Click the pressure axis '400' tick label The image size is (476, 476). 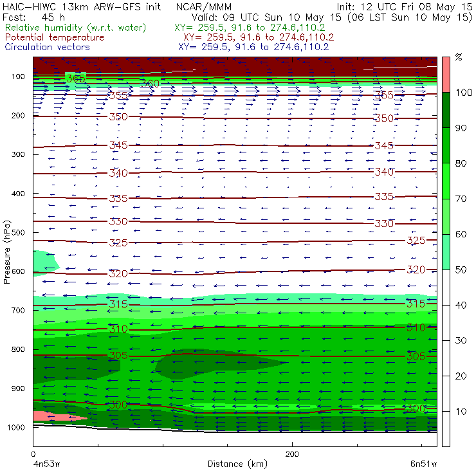pos(18,194)
